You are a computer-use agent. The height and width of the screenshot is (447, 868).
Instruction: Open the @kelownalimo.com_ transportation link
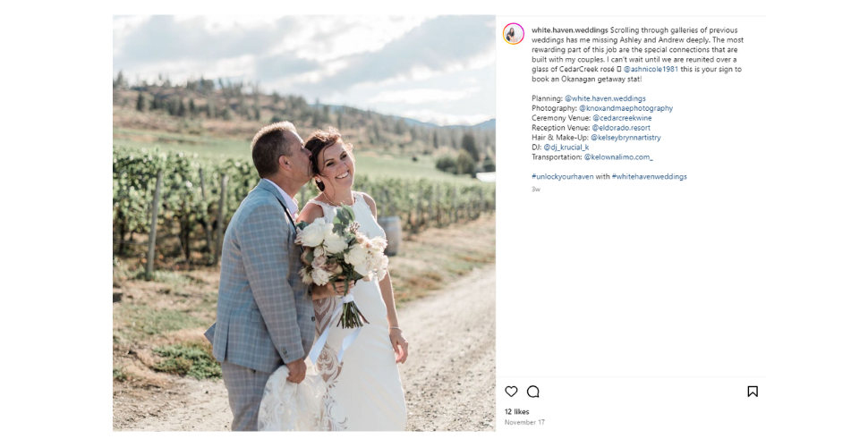[x=618, y=157]
